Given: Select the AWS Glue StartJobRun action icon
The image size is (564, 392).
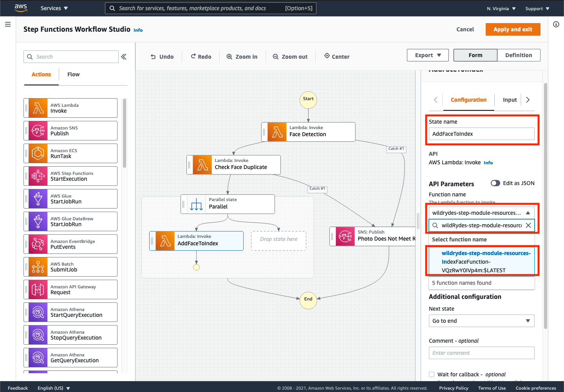Looking at the screenshot, I should (38, 199).
